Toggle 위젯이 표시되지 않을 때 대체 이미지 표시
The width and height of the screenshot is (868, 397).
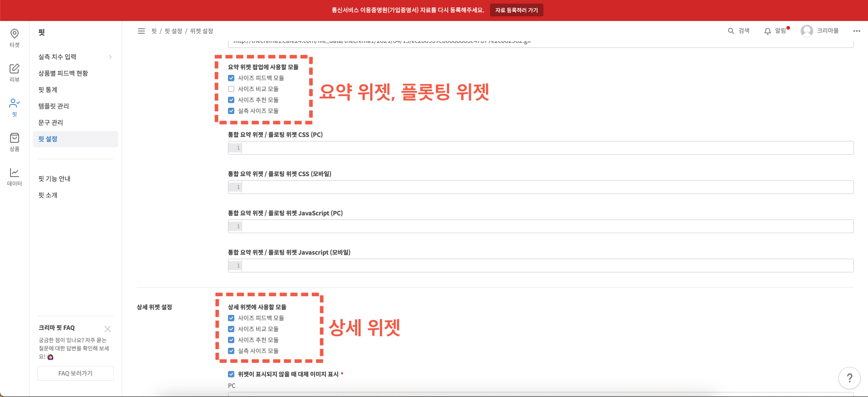tap(231, 374)
